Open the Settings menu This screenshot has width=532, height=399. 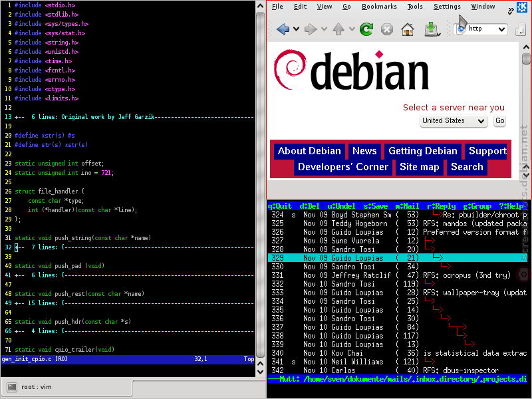coord(447,7)
